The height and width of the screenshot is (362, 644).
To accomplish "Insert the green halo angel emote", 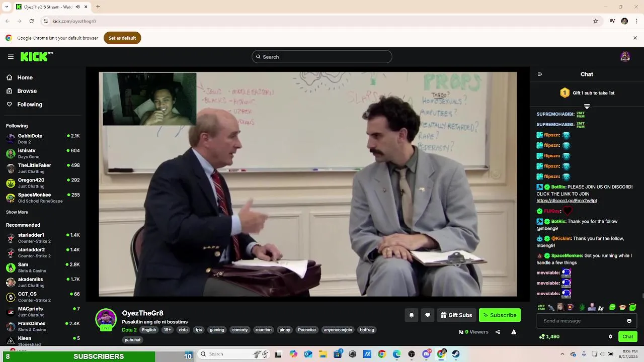I will tap(632, 307).
